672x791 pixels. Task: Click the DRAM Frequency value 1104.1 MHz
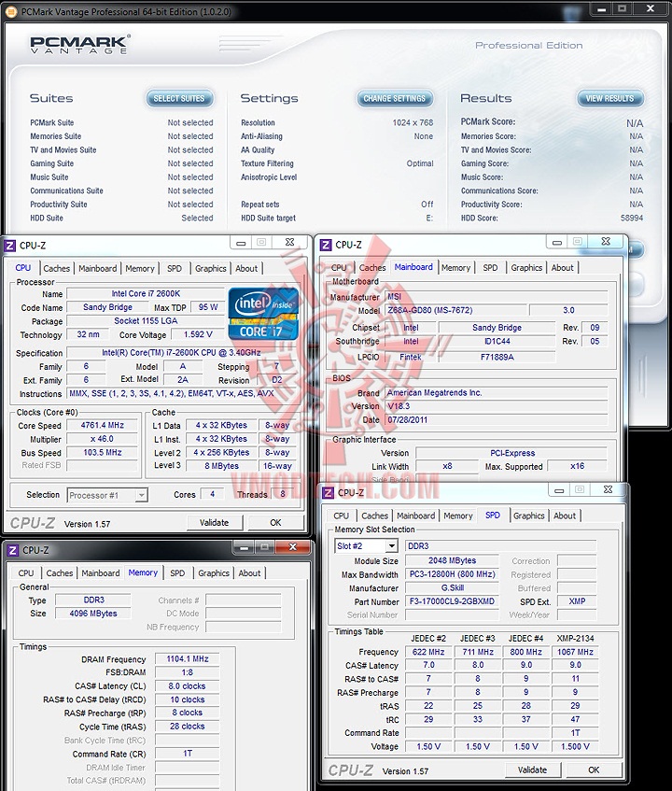[x=187, y=658]
